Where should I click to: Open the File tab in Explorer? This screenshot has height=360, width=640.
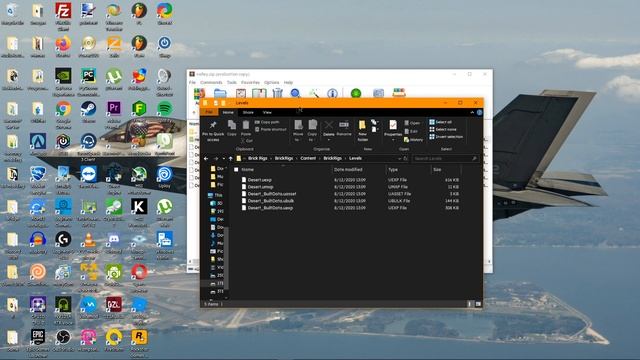point(209,112)
